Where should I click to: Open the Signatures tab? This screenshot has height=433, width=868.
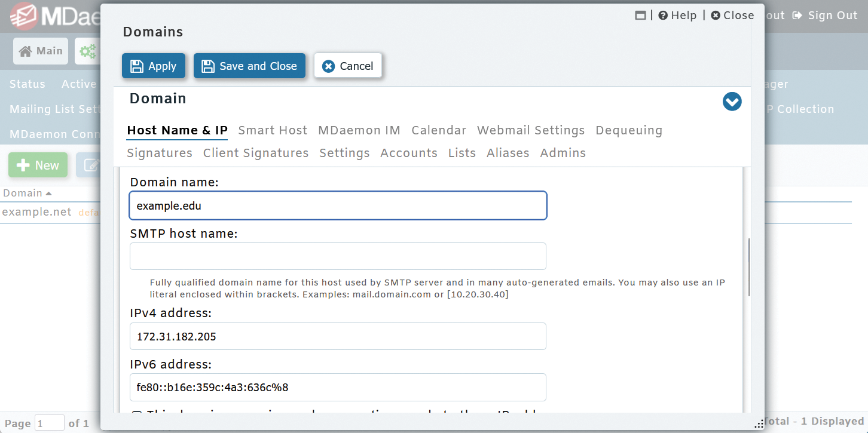pyautogui.click(x=160, y=153)
